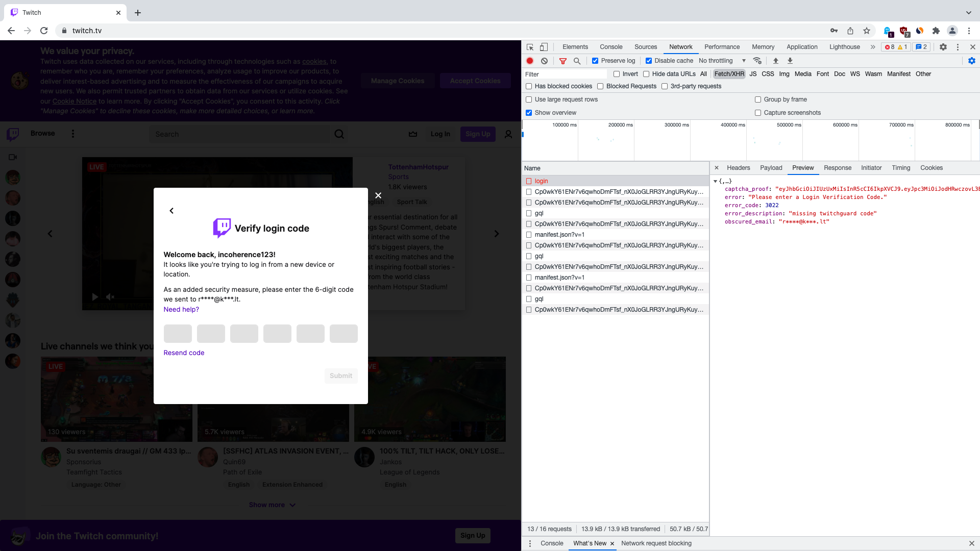Enable Capture screenshots checkbox
This screenshot has height=551, width=980.
point(758,113)
